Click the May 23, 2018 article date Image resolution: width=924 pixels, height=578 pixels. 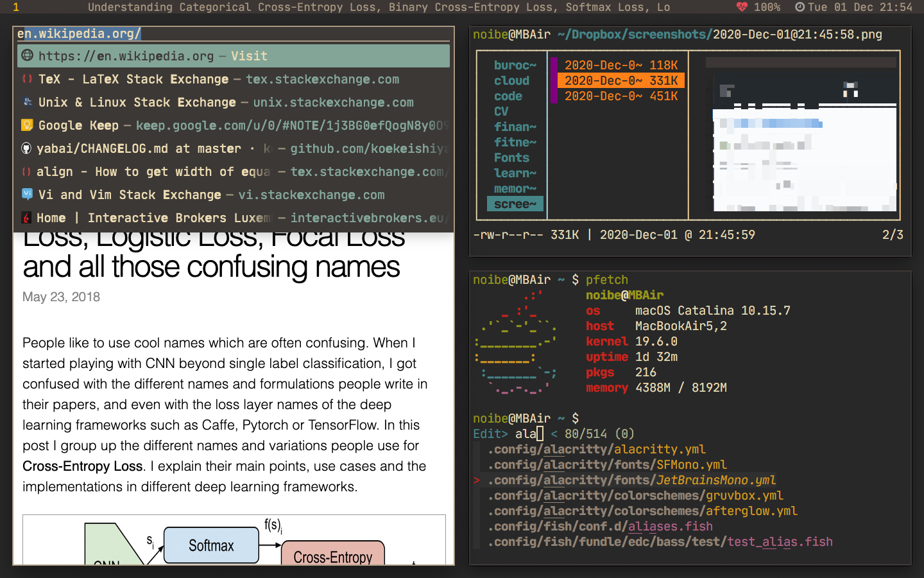click(61, 297)
